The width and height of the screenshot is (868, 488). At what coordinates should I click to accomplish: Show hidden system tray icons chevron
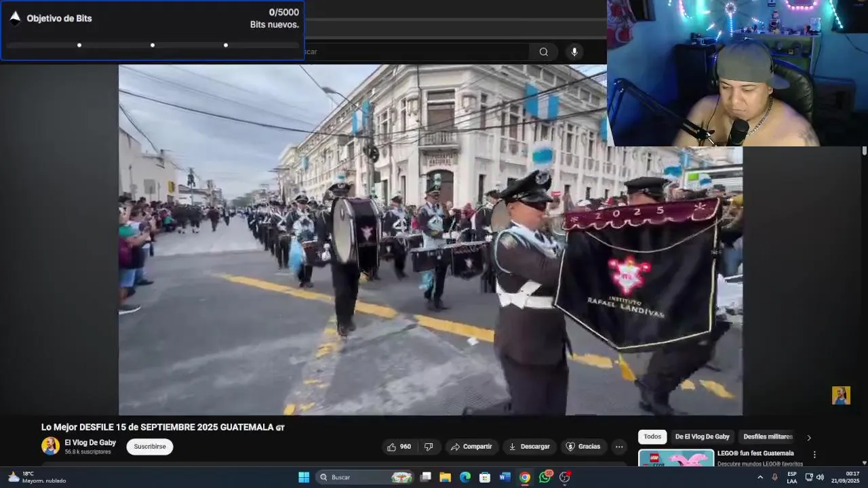(x=760, y=477)
